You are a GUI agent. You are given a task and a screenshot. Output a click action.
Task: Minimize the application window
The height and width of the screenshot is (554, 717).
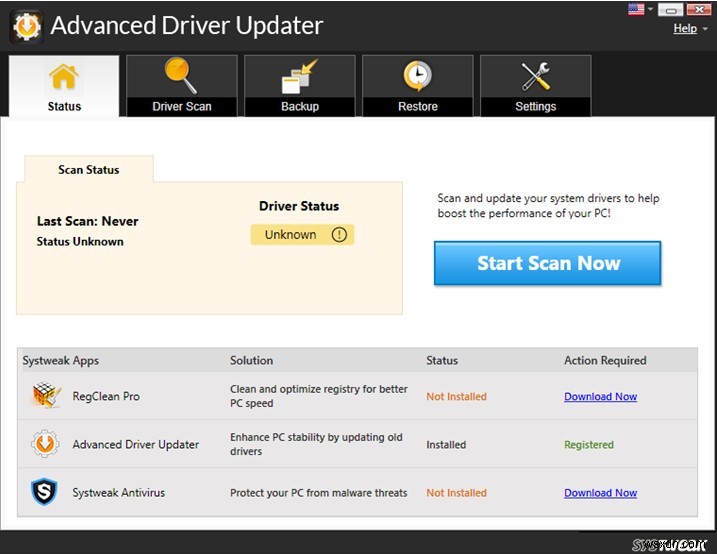(x=670, y=9)
